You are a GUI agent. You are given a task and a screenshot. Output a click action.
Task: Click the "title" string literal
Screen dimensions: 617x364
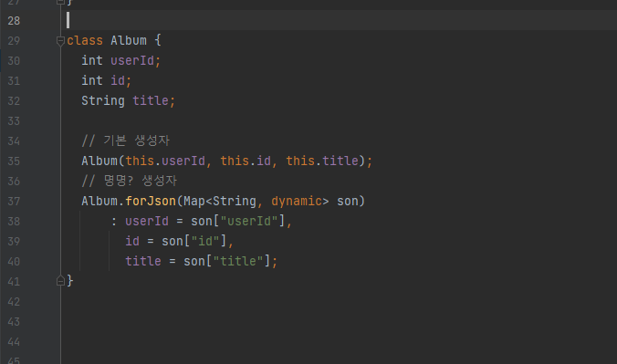click(238, 261)
